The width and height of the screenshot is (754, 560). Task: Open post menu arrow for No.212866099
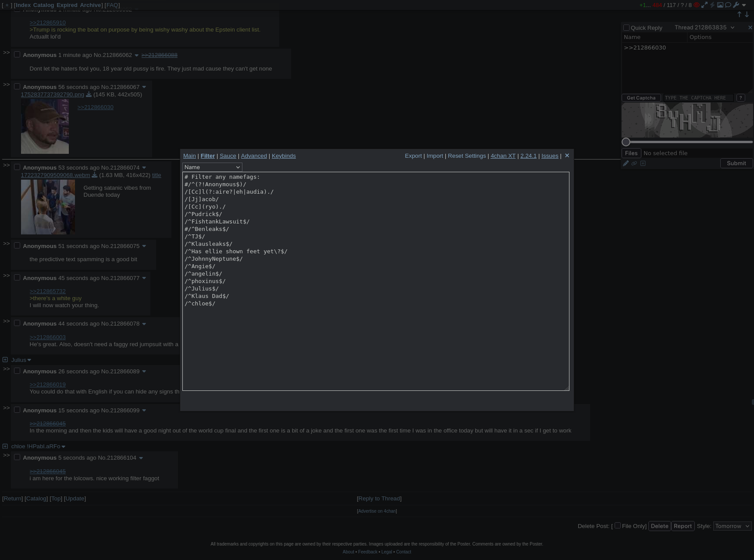pyautogui.click(x=144, y=411)
